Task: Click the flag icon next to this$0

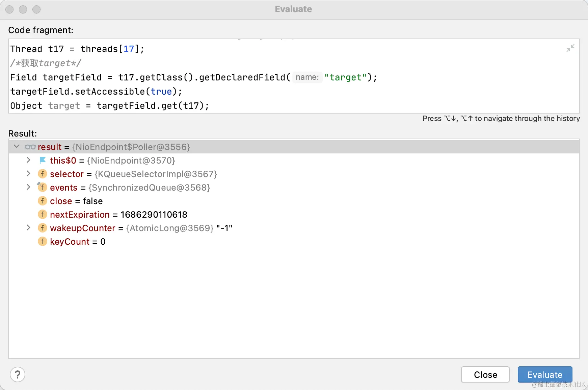Action: click(x=43, y=160)
